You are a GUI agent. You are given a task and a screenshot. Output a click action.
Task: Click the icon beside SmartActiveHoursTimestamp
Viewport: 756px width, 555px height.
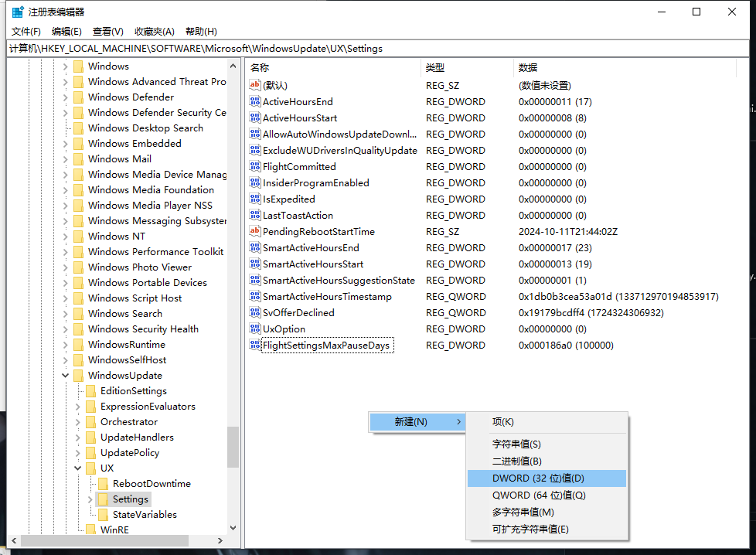click(x=254, y=296)
